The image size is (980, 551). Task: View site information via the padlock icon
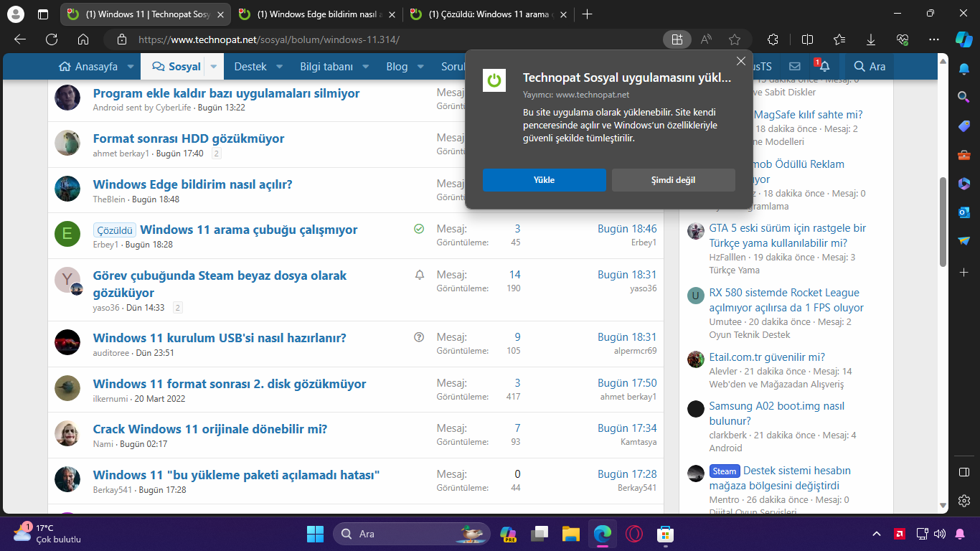[x=122, y=39]
